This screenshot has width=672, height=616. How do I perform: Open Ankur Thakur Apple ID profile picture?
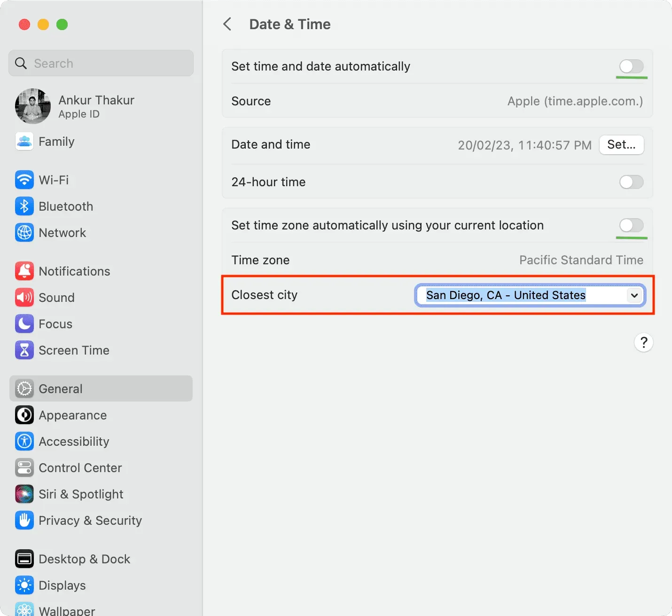pyautogui.click(x=33, y=106)
